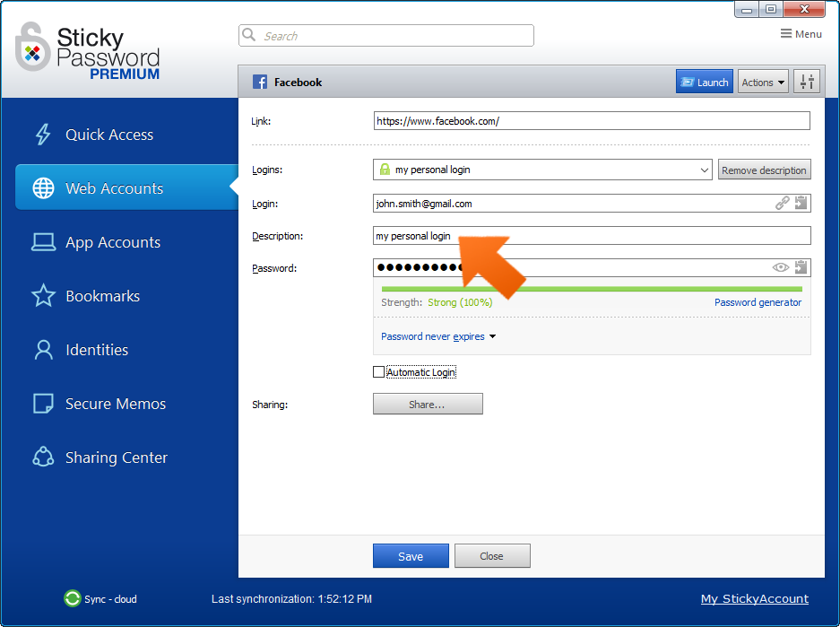Click the Secure Memos note icon

(x=43, y=404)
